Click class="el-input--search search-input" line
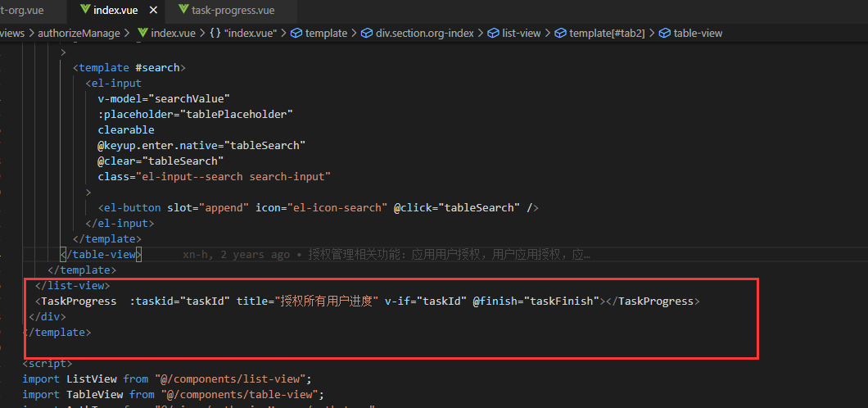 215,177
